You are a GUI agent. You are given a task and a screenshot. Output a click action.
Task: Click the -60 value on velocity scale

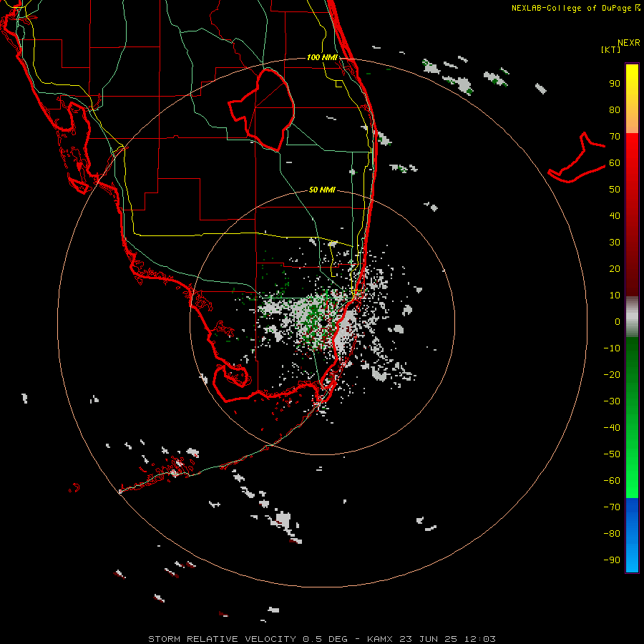click(612, 481)
